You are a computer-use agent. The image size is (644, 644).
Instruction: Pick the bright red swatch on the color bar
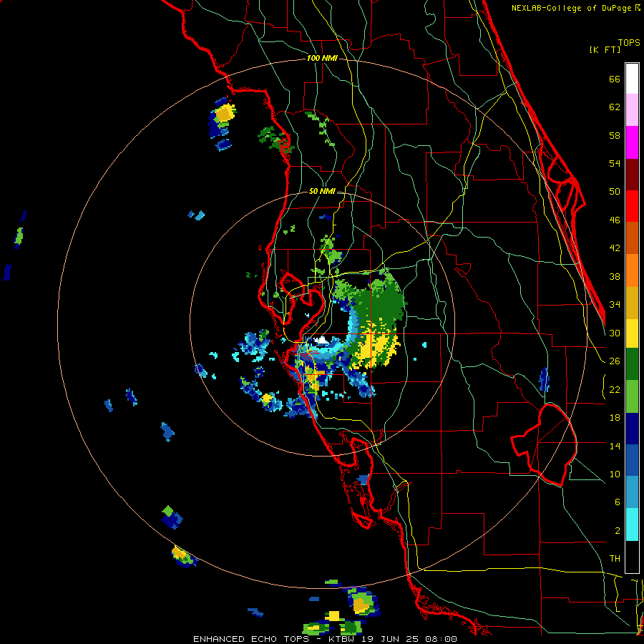(632, 206)
